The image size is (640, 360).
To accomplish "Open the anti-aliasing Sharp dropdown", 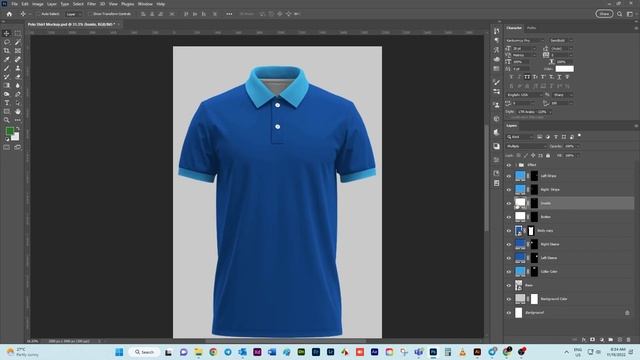I will 562,95.
